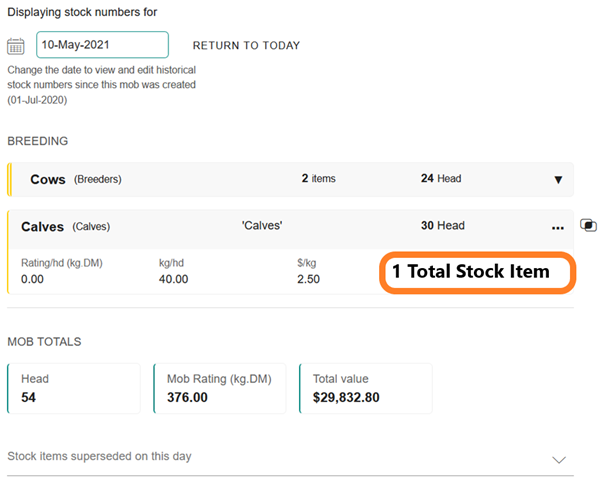Click the "2 items" count on Cows row
This screenshot has width=602, height=485.
click(x=318, y=179)
